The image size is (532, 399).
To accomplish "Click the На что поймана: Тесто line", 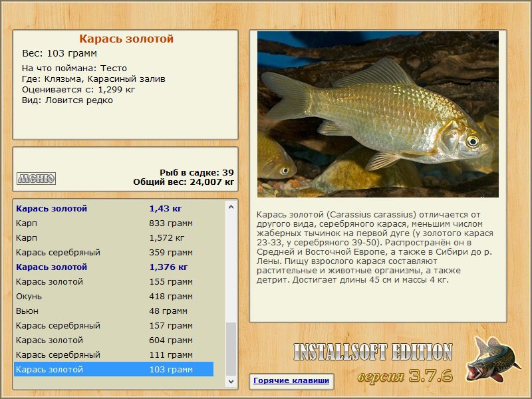I will [x=74, y=68].
